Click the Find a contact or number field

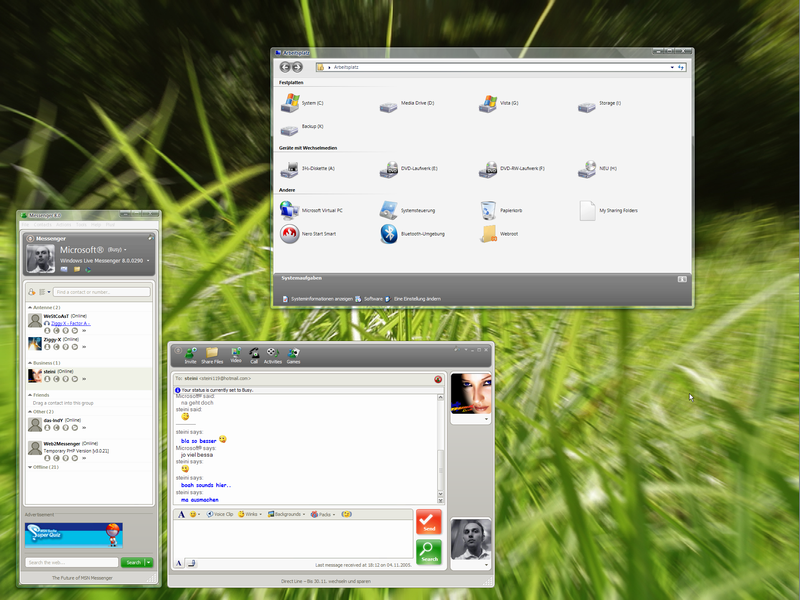click(100, 291)
